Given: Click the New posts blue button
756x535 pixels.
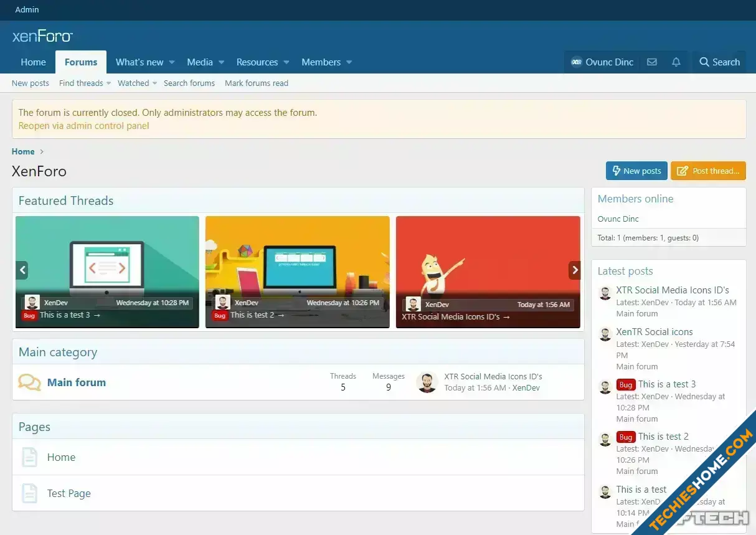Looking at the screenshot, I should pyautogui.click(x=636, y=171).
